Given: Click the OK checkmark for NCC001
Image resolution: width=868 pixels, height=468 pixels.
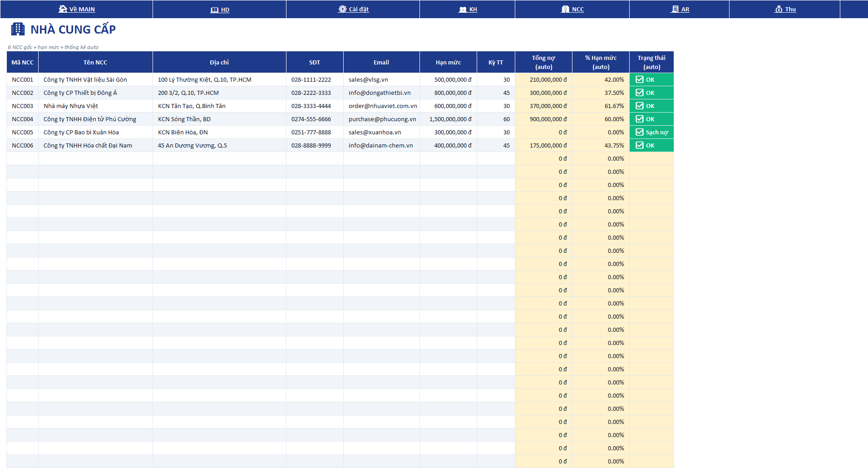Looking at the screenshot, I should coord(640,79).
